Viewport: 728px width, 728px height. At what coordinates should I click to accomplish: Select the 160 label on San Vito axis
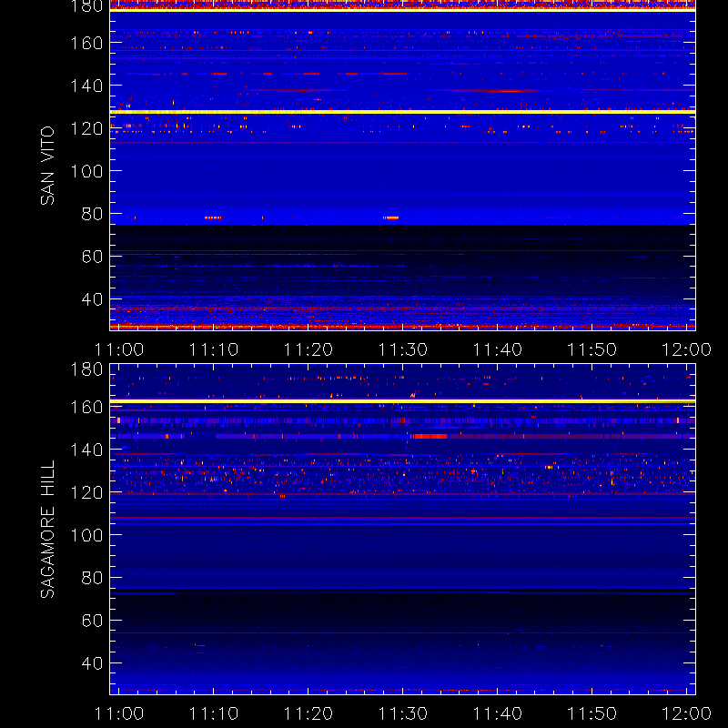(86, 43)
